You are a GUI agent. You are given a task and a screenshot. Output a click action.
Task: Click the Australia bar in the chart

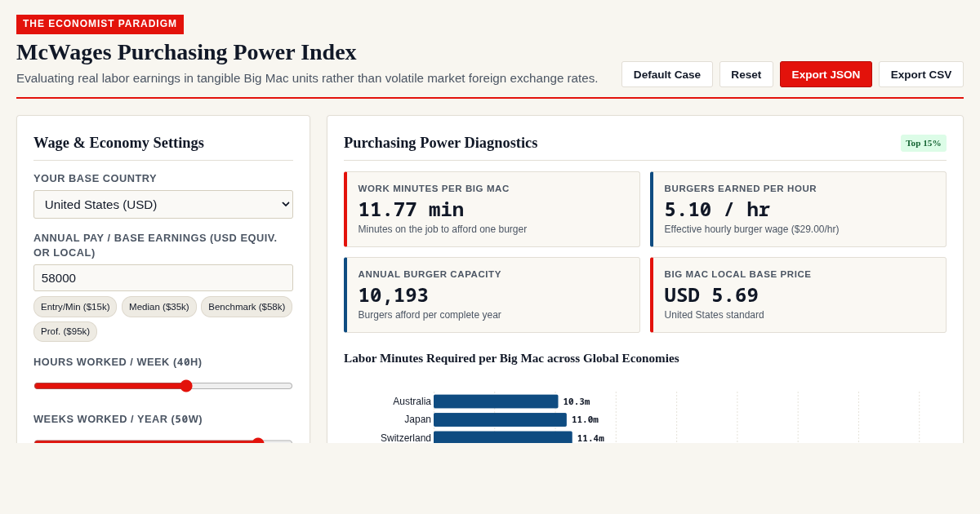(x=496, y=401)
